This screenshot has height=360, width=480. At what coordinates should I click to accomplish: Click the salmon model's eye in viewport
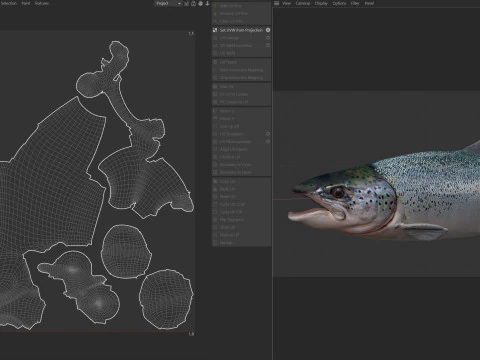tap(338, 192)
